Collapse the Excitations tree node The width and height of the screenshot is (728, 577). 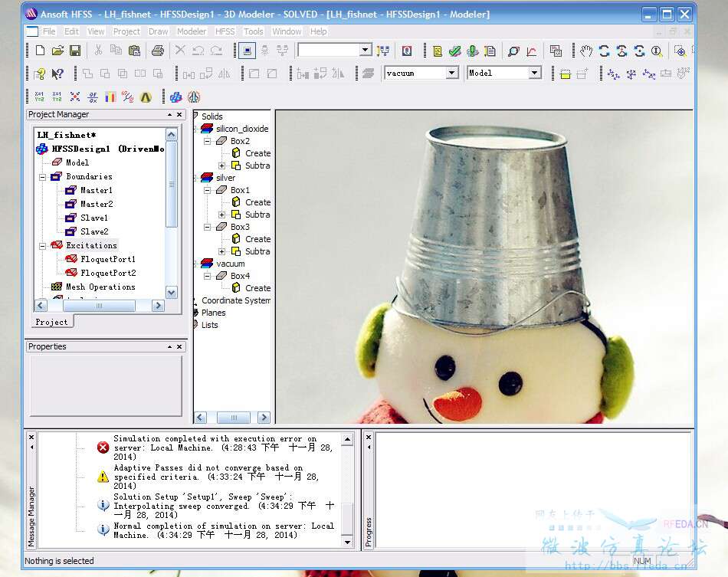[x=42, y=245]
